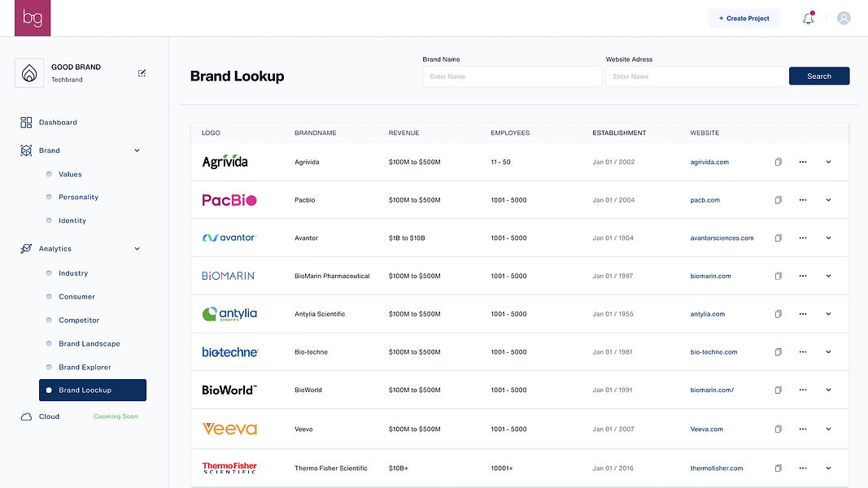Open the thermofisher.com website link

coord(717,468)
